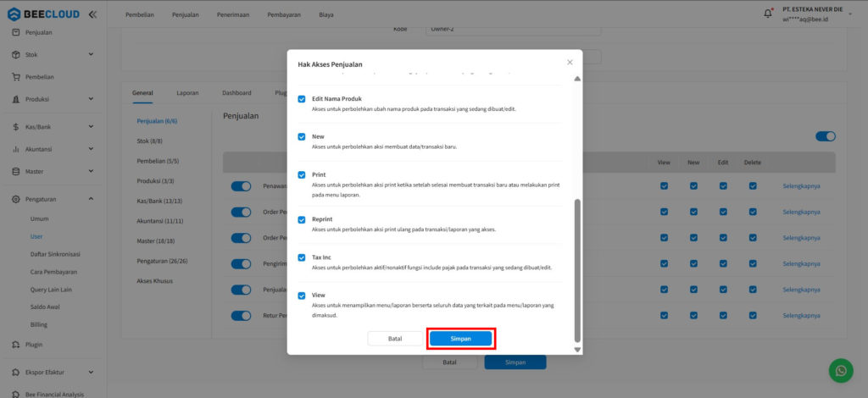Toggle the Tax Inc checkbox
This screenshot has width=868, height=398.
point(302,257)
